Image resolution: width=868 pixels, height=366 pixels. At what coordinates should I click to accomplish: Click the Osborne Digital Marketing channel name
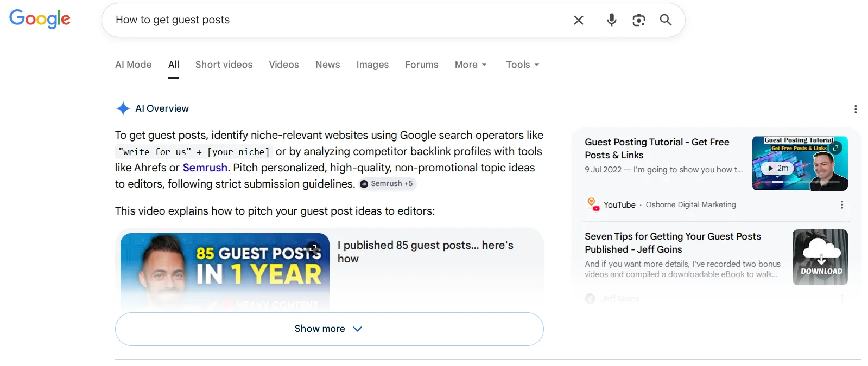pyautogui.click(x=690, y=204)
